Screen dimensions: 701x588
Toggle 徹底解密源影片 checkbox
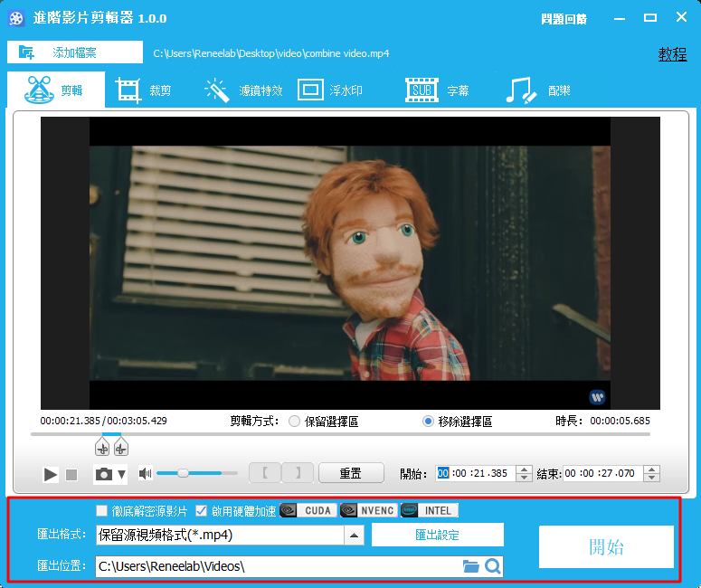pyautogui.click(x=102, y=510)
